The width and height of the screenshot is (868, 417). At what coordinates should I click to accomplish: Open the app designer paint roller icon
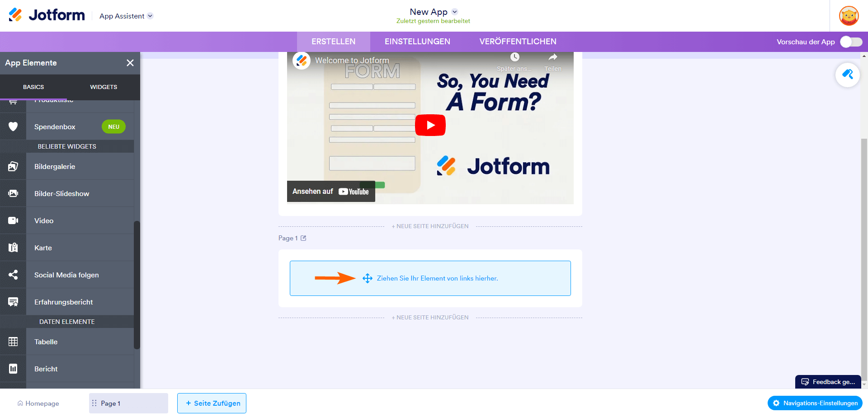[x=848, y=75]
